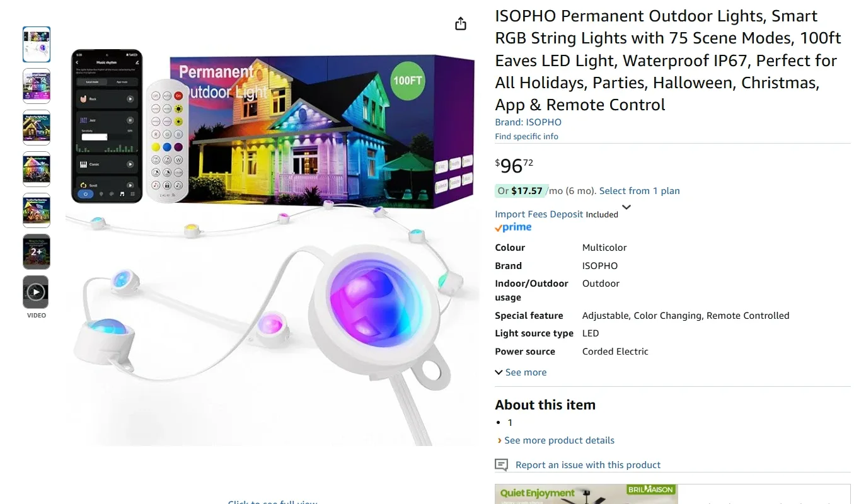
Task: Select the first product image thumbnail
Action: click(x=36, y=44)
